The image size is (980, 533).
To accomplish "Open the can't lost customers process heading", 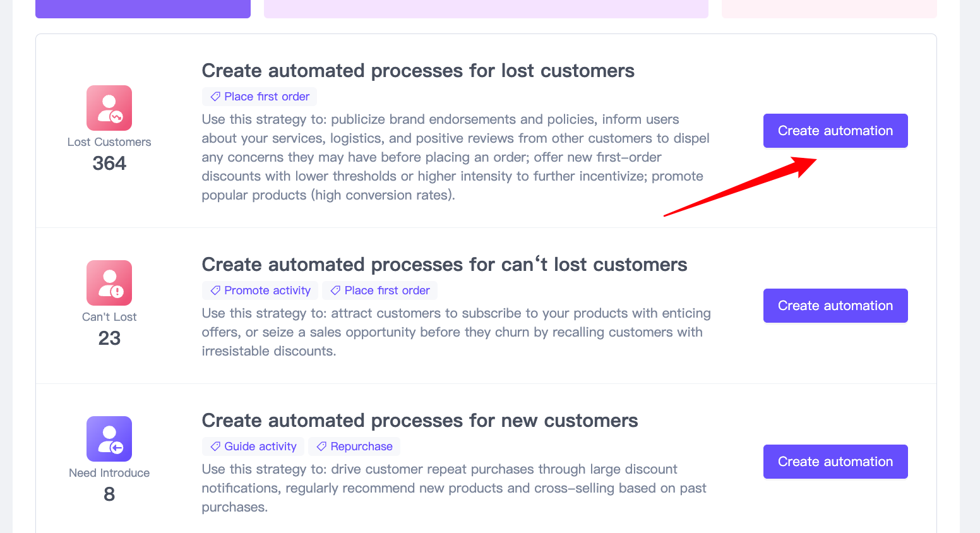I will coord(444,265).
